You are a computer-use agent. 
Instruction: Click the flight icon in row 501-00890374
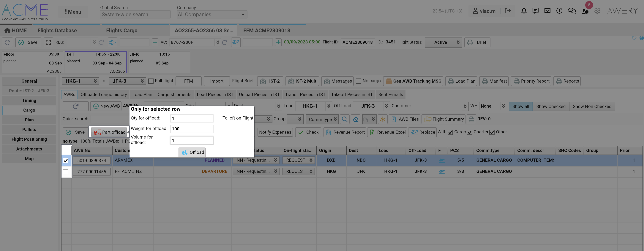[x=442, y=160]
